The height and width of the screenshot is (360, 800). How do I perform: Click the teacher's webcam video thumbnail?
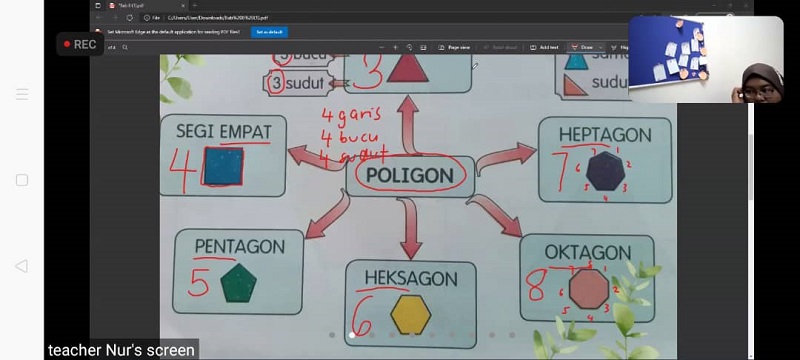tap(706, 60)
